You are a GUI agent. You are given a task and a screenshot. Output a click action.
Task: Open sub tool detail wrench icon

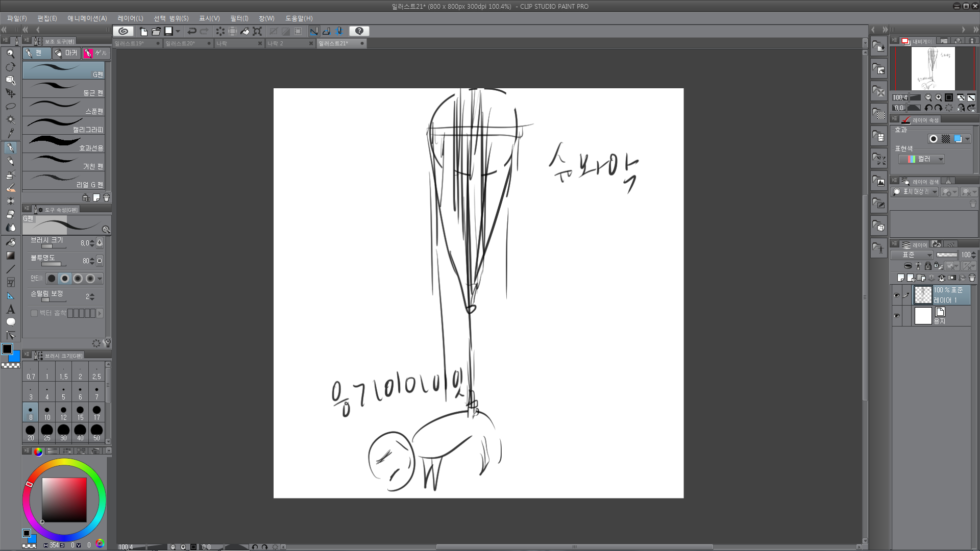click(x=107, y=343)
